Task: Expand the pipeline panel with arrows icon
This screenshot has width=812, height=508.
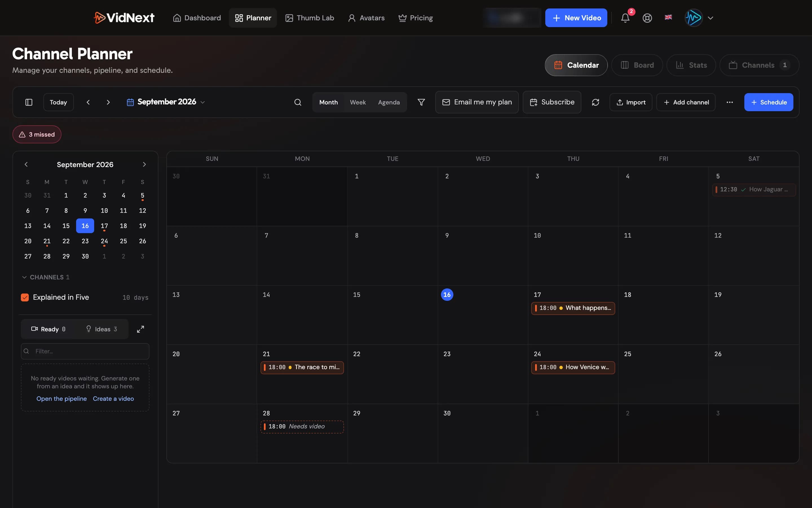Action: (x=140, y=329)
